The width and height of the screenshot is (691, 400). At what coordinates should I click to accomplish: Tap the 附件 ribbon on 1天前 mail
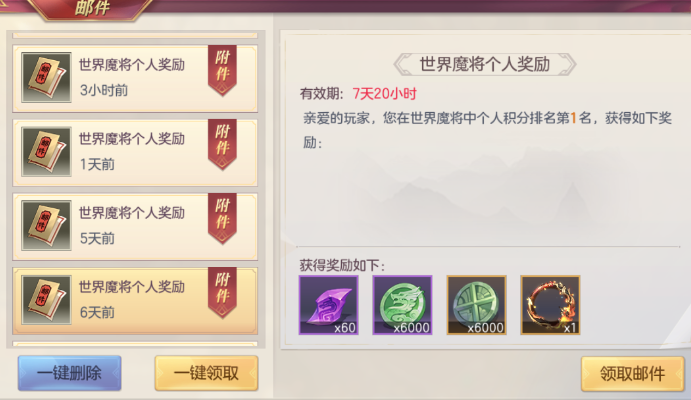pyautogui.click(x=222, y=144)
